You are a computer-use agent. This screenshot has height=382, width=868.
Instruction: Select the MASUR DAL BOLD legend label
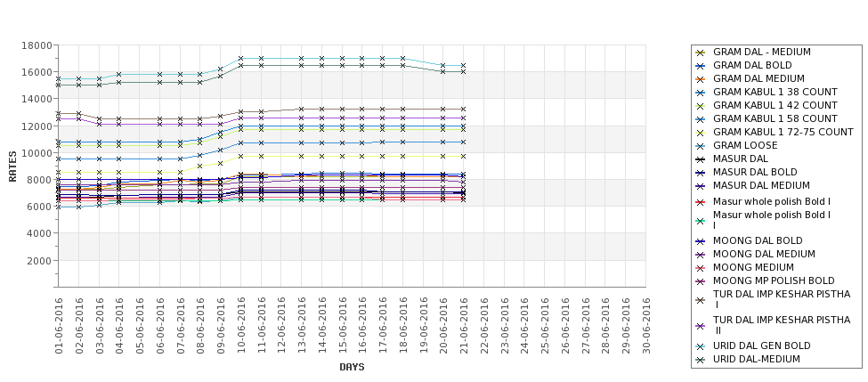[755, 172]
